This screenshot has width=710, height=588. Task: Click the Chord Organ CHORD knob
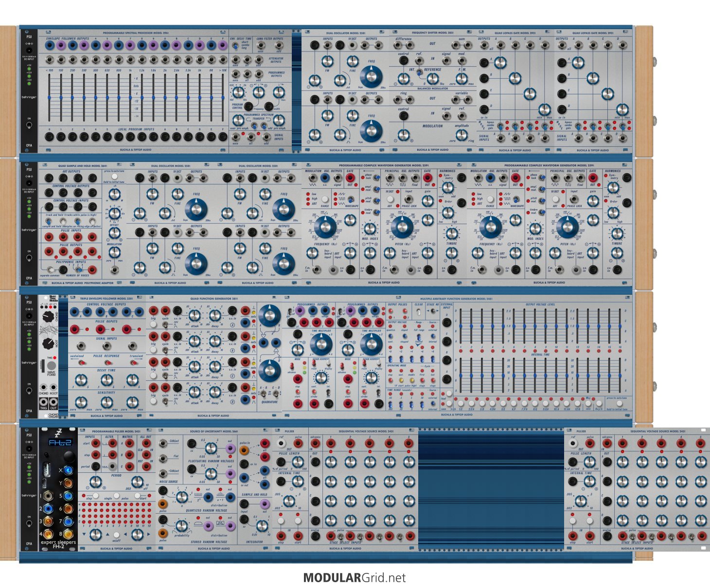tap(48, 316)
